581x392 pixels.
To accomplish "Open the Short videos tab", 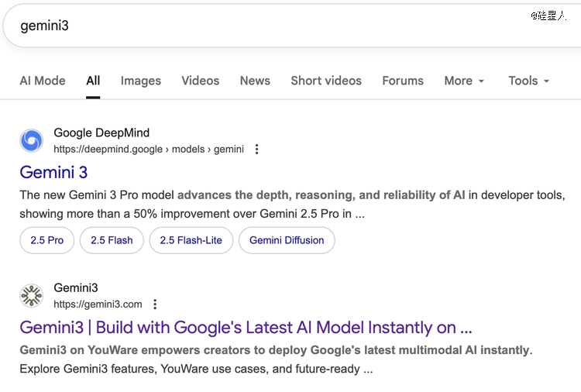I will tap(326, 81).
